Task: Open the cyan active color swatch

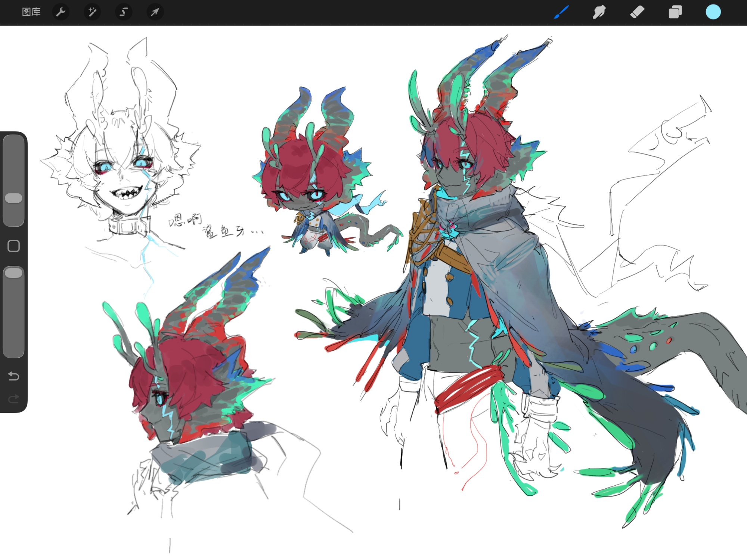Action: (713, 12)
